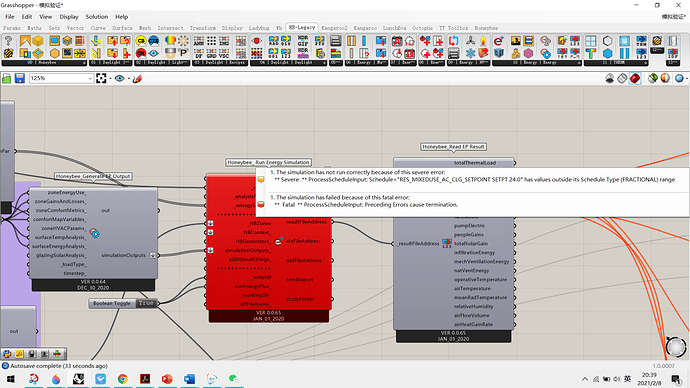Click the RAD file import icon
Screen dimensions: 690x388
[273, 41]
